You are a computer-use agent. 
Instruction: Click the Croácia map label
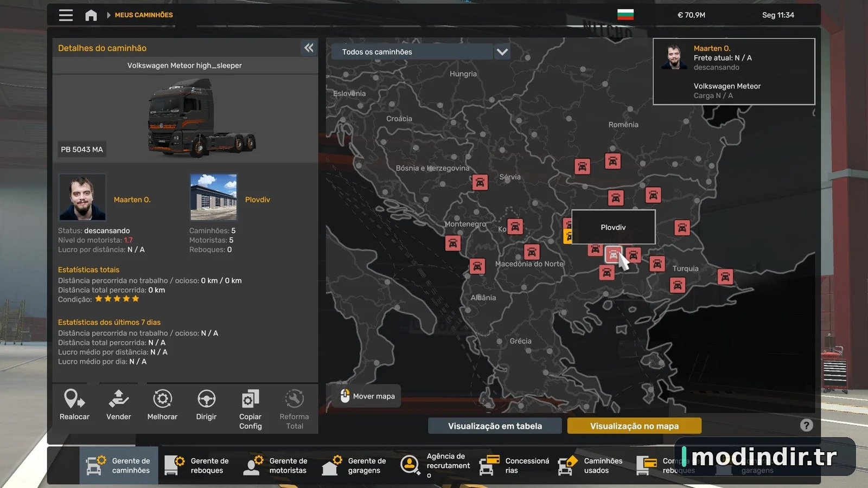pos(399,119)
